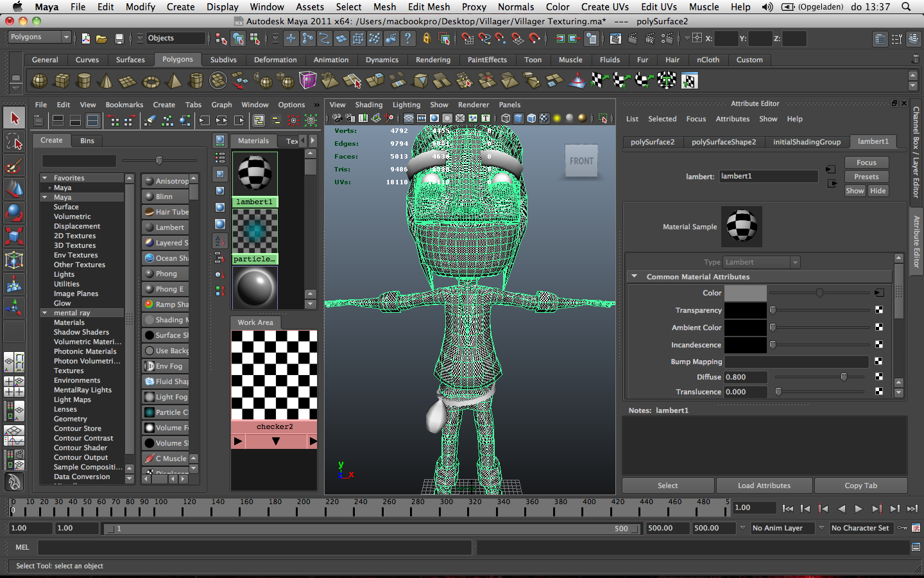
Task: Switch to the Bins tab in Hypershade
Action: (x=87, y=141)
